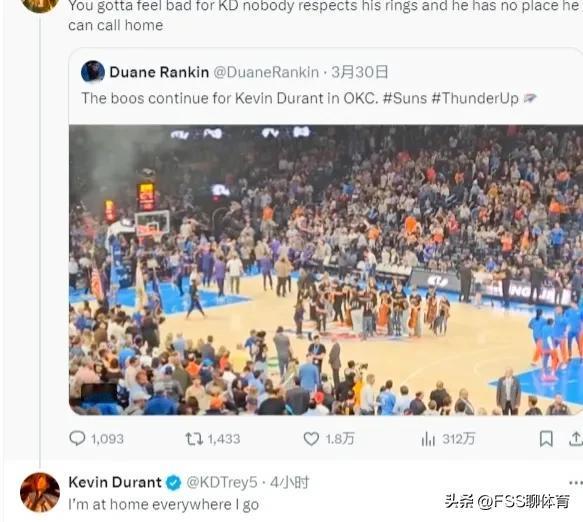Go to Duane Rankin's profile name

(x=159, y=72)
